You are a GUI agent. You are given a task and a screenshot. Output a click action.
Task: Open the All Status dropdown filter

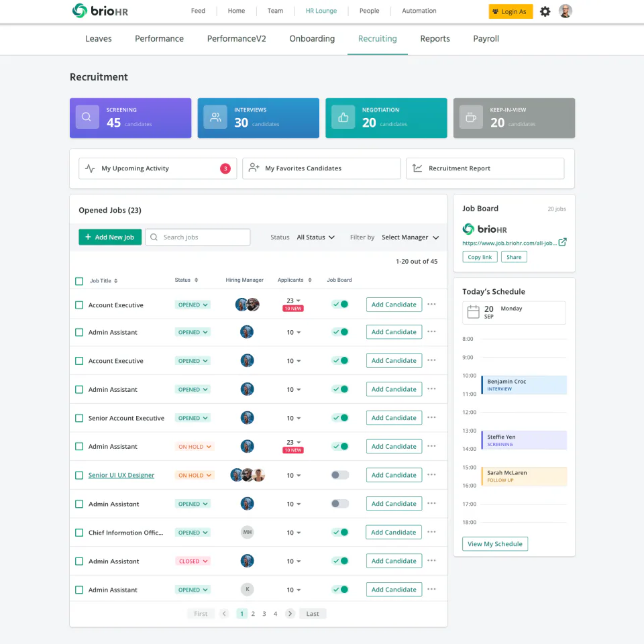coord(315,237)
